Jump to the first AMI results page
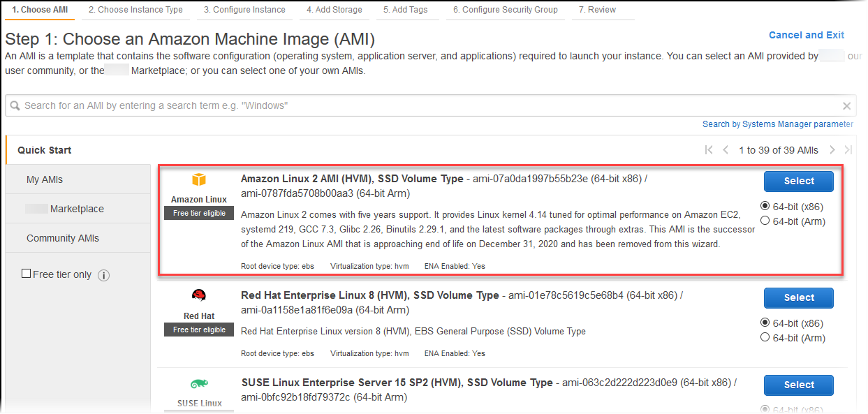Viewport: 868px width, 414px height. [708, 149]
